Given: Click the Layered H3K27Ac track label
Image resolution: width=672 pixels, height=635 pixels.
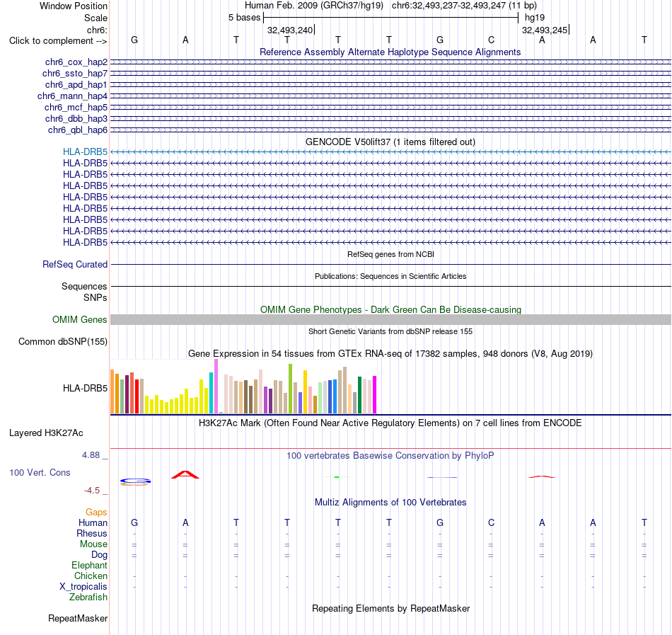Looking at the screenshot, I should [46, 433].
